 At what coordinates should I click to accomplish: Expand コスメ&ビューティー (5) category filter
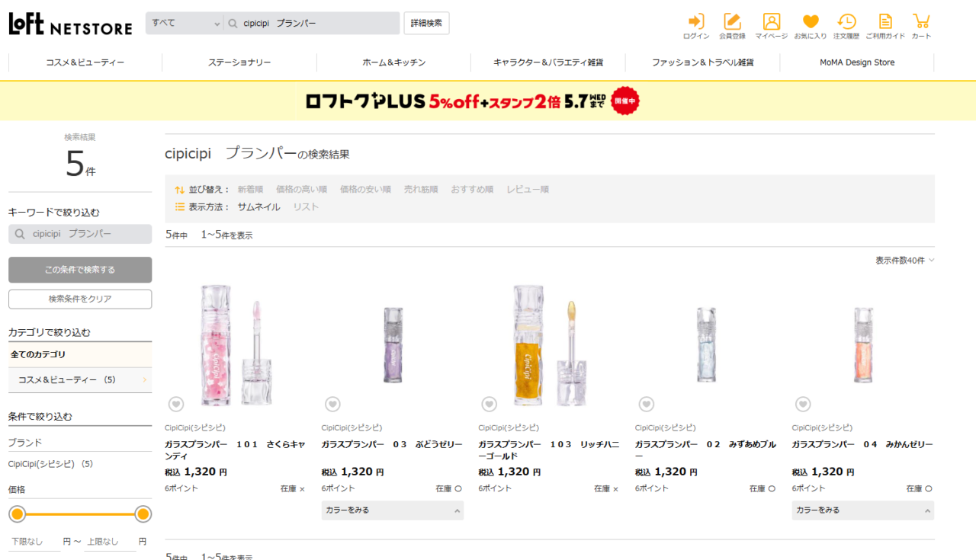[x=80, y=379]
